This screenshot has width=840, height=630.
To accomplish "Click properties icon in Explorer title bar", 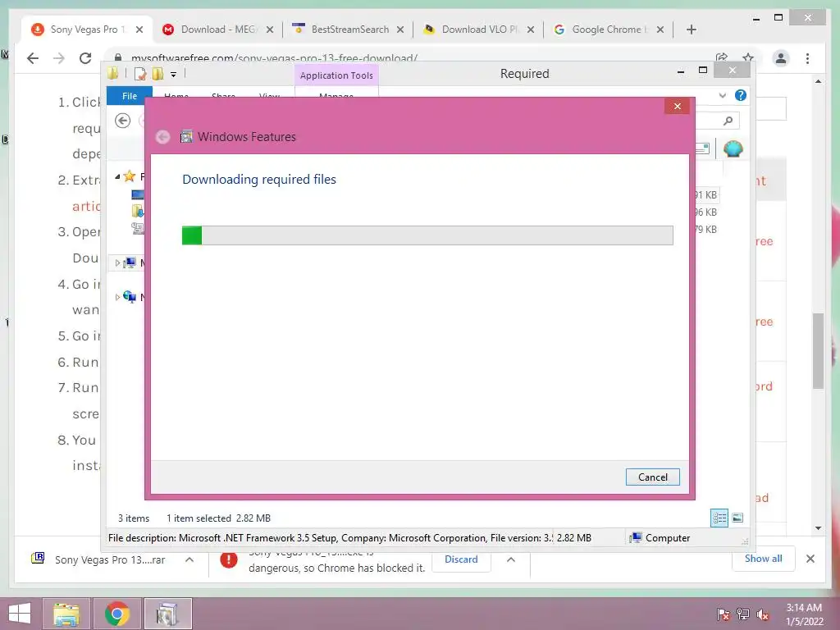I will click(x=139, y=74).
